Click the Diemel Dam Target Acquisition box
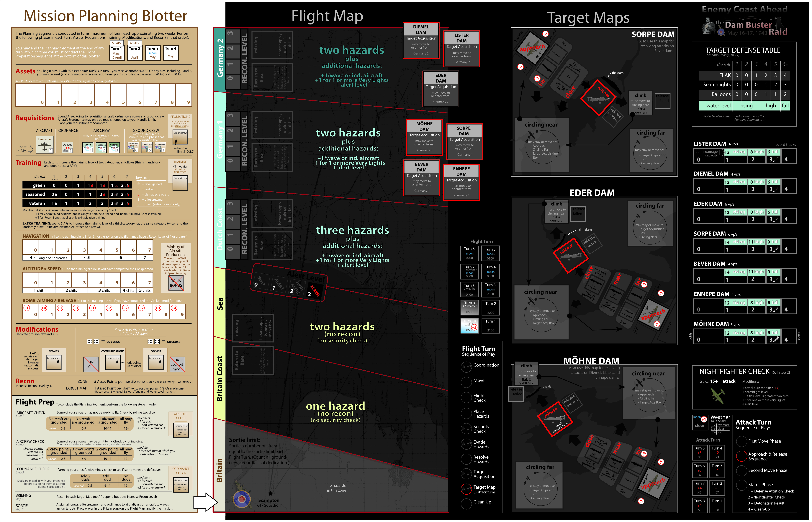The image size is (812, 522). 421,41
